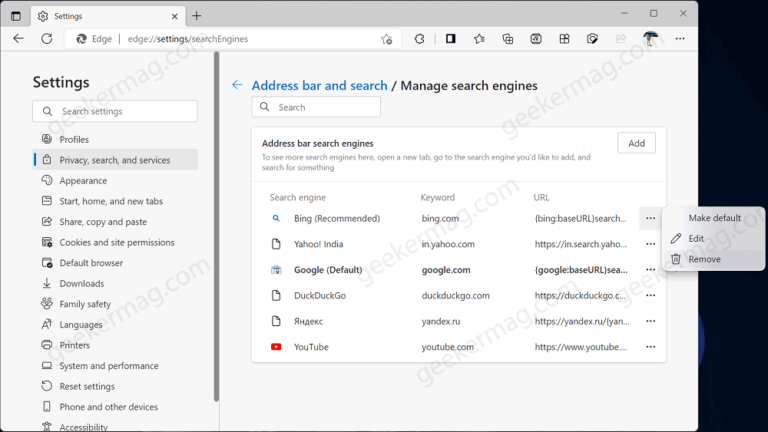768x432 pixels.
Task: Click the Downloads arrow icon
Action: (x=47, y=283)
